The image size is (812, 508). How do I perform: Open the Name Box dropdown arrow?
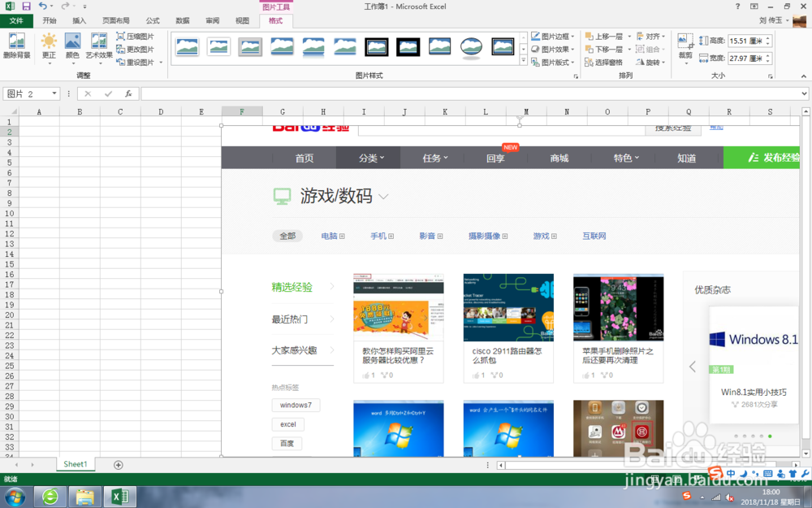pos(54,93)
